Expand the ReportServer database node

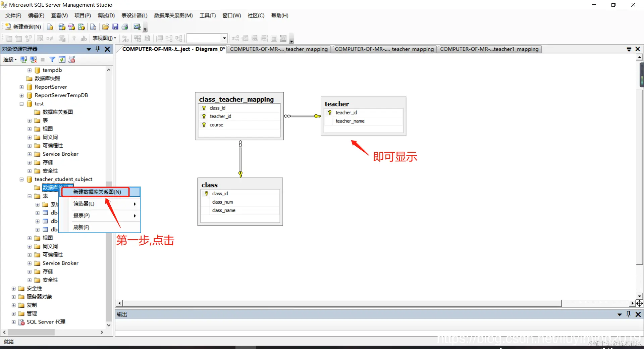(x=21, y=87)
